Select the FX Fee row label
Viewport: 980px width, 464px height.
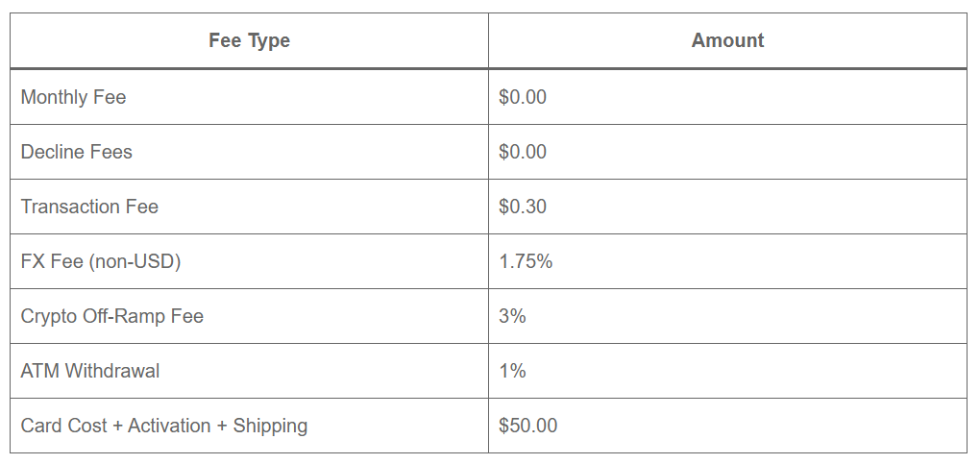pos(100,261)
